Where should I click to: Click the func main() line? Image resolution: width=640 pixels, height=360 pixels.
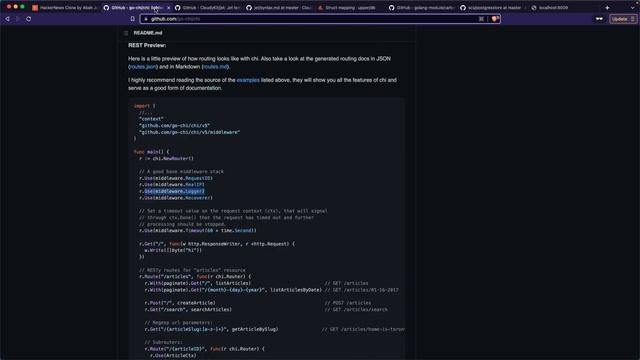(151, 152)
